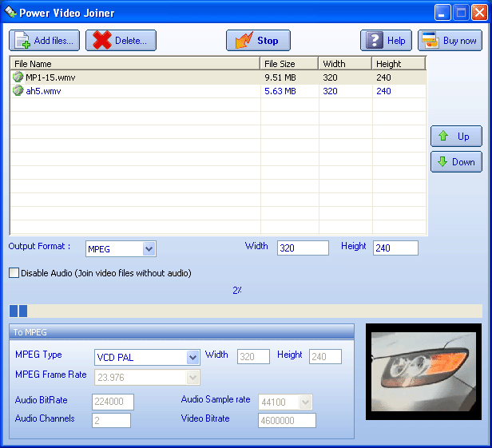Screen dimensions: 492x448
Task: Open the Output Format MPEG dropdown
Action: coord(149,249)
